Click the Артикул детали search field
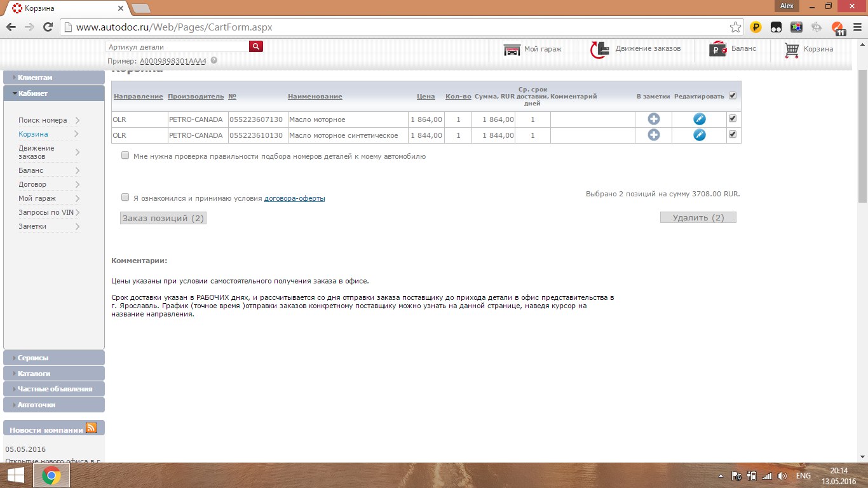 pos(177,47)
